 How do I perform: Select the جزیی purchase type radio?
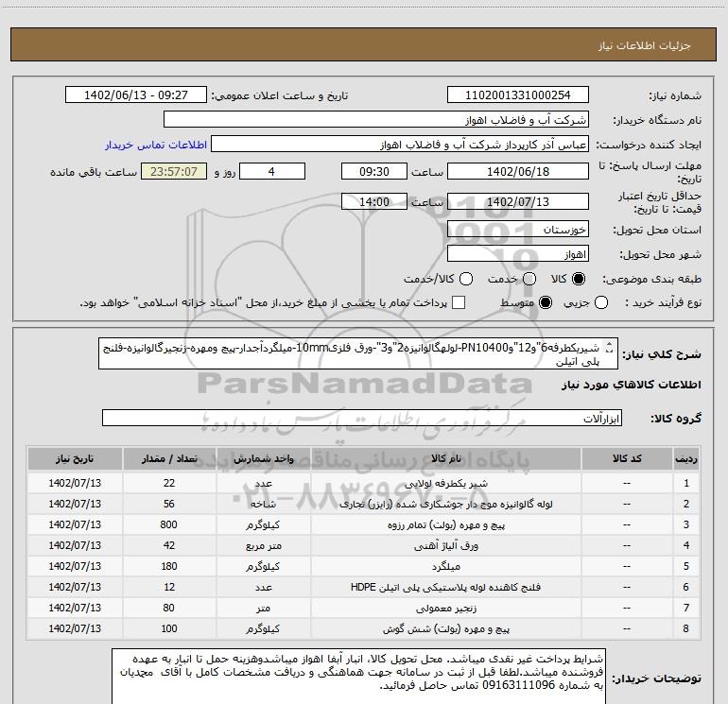[601, 303]
